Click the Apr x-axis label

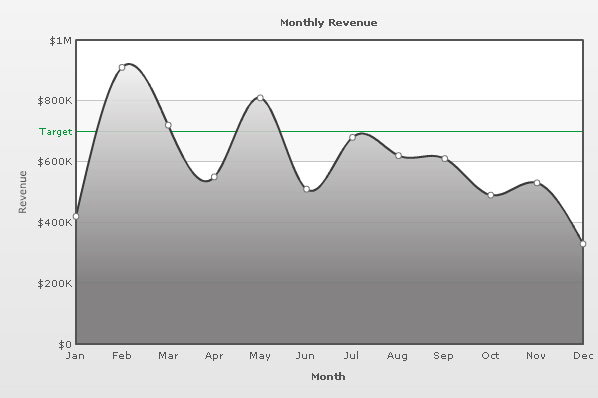(214, 356)
